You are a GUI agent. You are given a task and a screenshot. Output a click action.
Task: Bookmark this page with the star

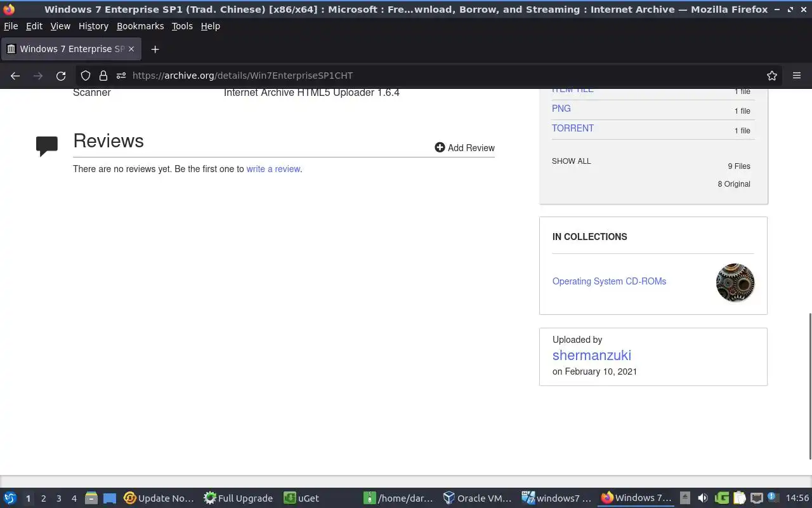click(x=772, y=76)
